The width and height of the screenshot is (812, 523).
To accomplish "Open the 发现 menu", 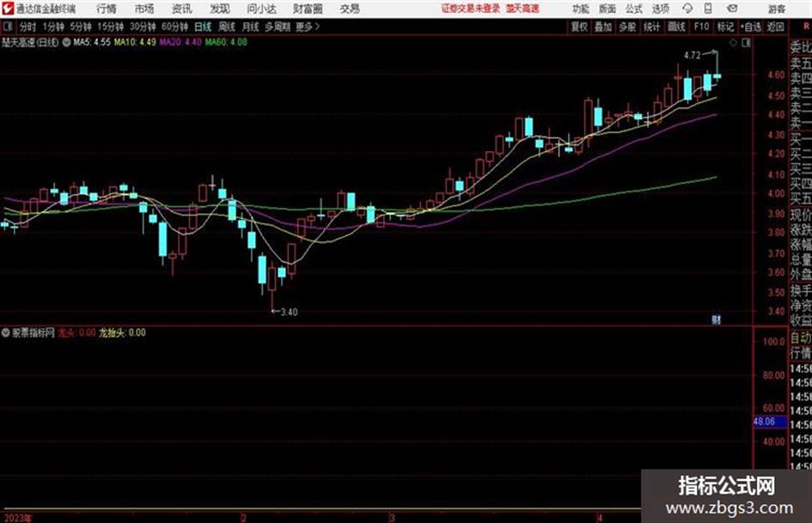I will pos(220,9).
